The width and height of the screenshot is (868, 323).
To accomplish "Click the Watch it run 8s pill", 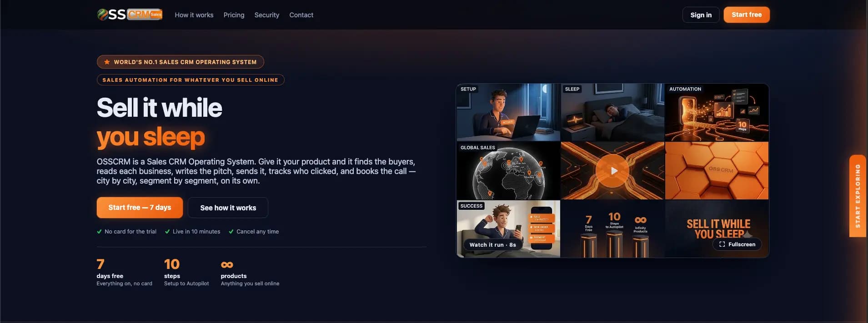I will tap(493, 245).
